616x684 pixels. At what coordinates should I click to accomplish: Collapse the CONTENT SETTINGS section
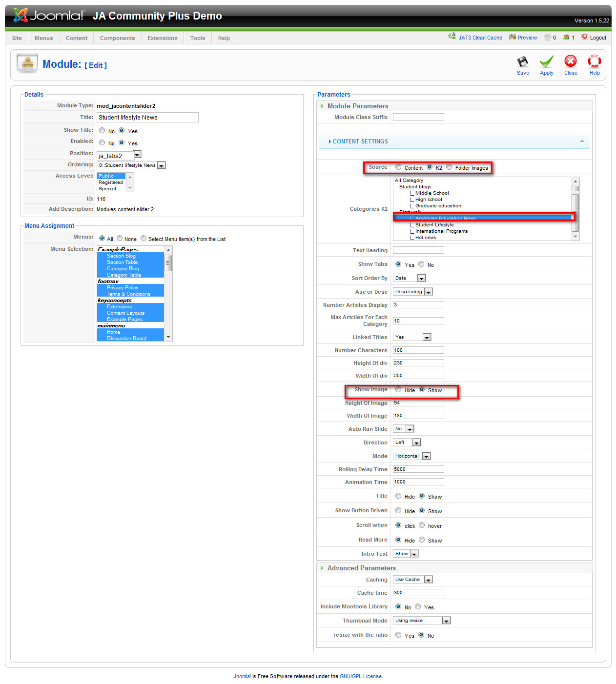pyautogui.click(x=582, y=141)
